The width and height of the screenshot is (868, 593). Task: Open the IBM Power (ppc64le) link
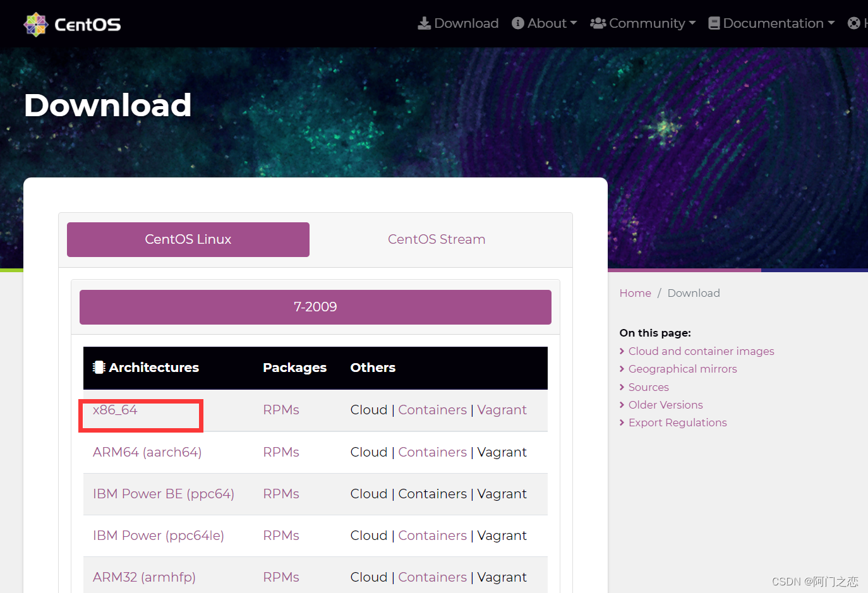pos(159,536)
